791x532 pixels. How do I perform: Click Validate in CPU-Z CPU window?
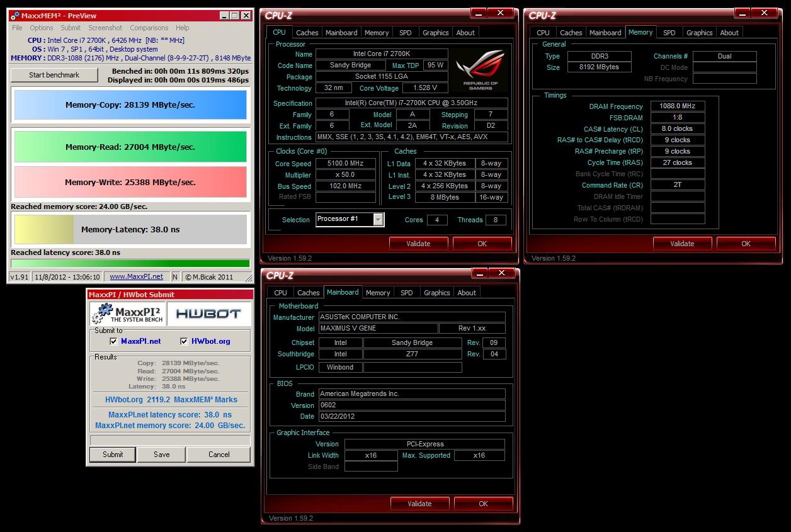point(418,244)
